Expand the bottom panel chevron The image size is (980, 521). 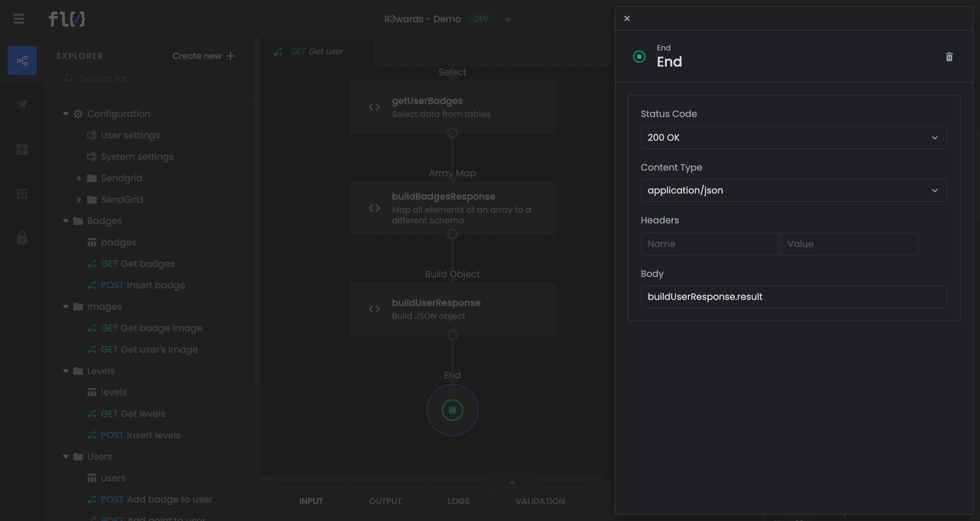point(512,483)
